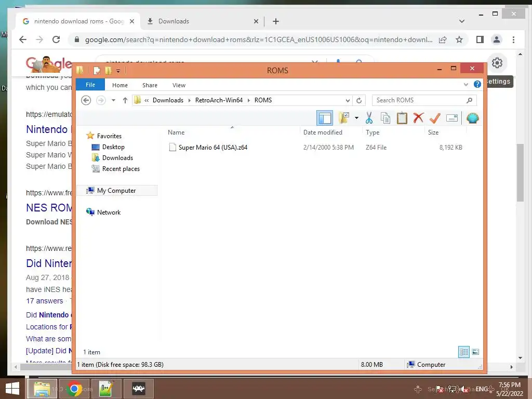Expand the folder options dropdown arrow
Viewport: 532px width, 399px height.
pos(356,118)
